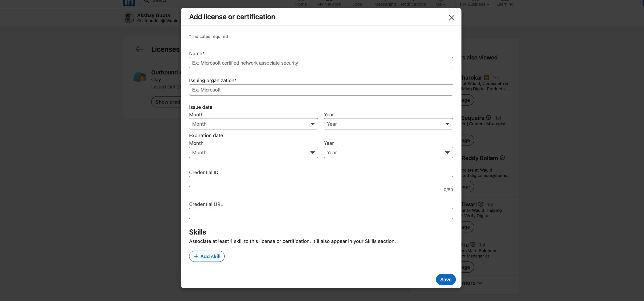Click Message button under Tiwari
The width and height of the screenshot is (644, 301).
coord(467,227)
